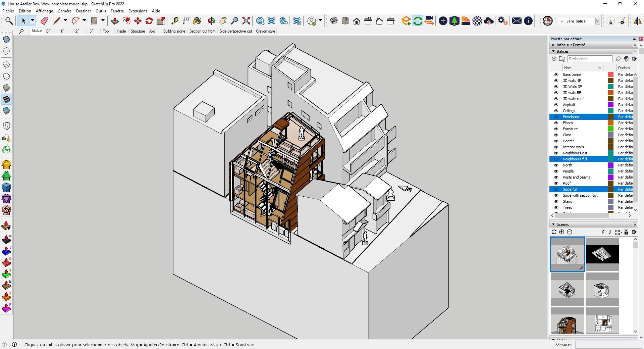Activate the Text label tool

[186, 21]
